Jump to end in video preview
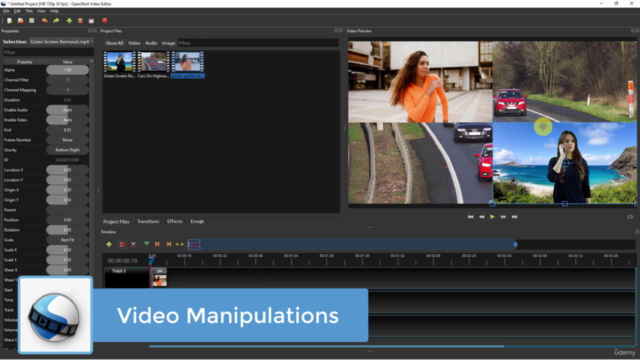The height and width of the screenshot is (360, 640). tap(514, 217)
